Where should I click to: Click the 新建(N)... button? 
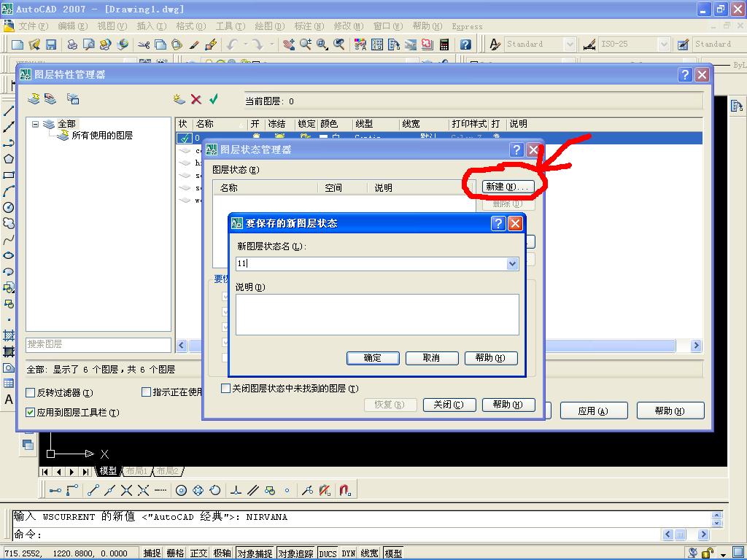[508, 187]
